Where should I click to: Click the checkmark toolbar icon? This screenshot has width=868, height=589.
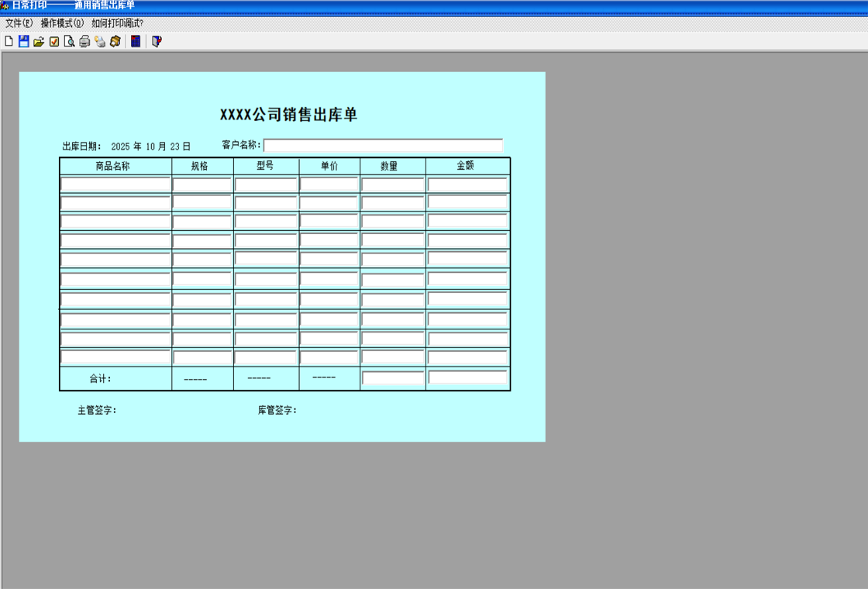tap(54, 42)
